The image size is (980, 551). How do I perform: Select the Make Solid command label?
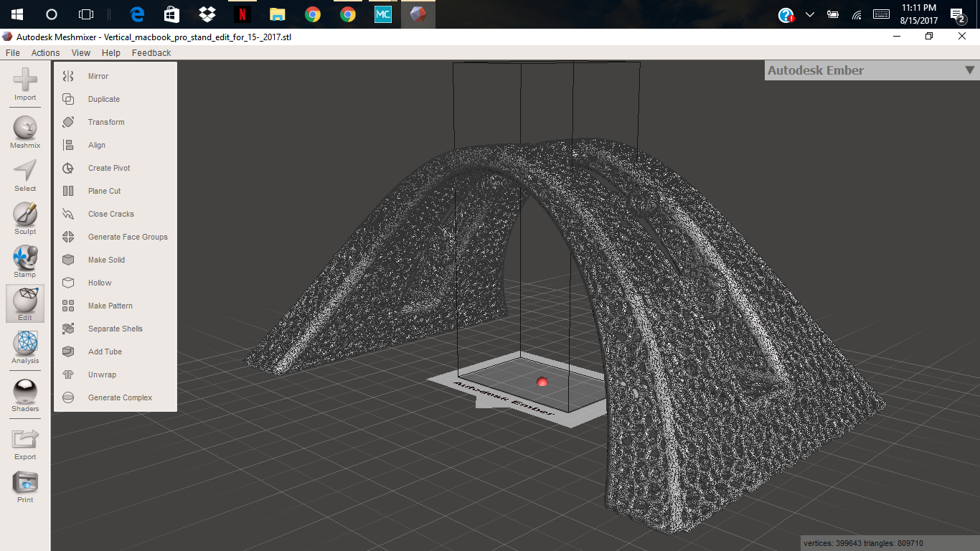pyautogui.click(x=106, y=260)
